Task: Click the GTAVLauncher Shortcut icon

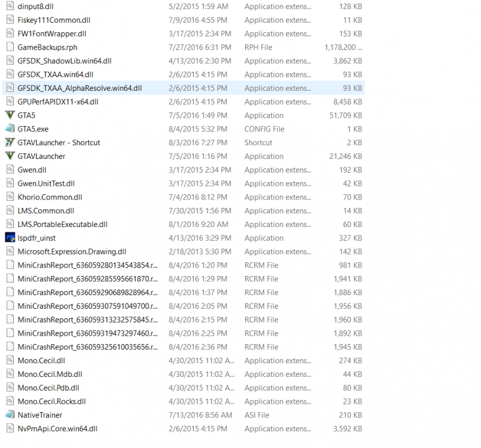Action: pos(10,142)
